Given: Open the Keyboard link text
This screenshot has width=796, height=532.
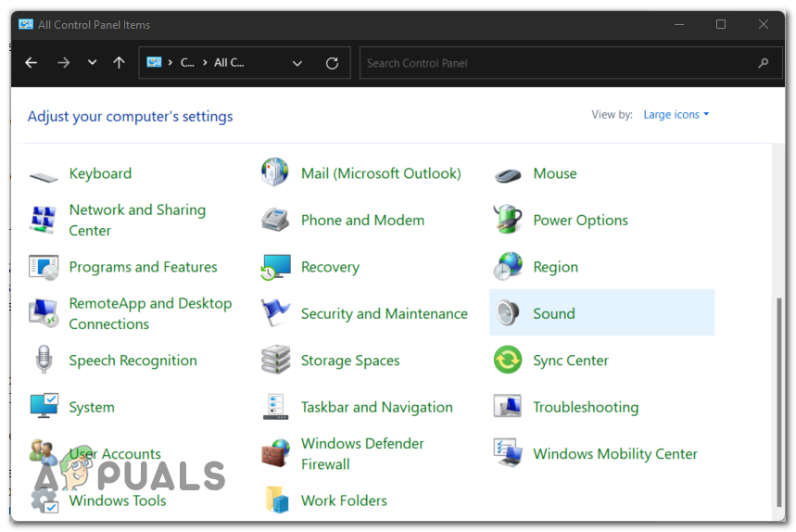Looking at the screenshot, I should pyautogui.click(x=100, y=173).
